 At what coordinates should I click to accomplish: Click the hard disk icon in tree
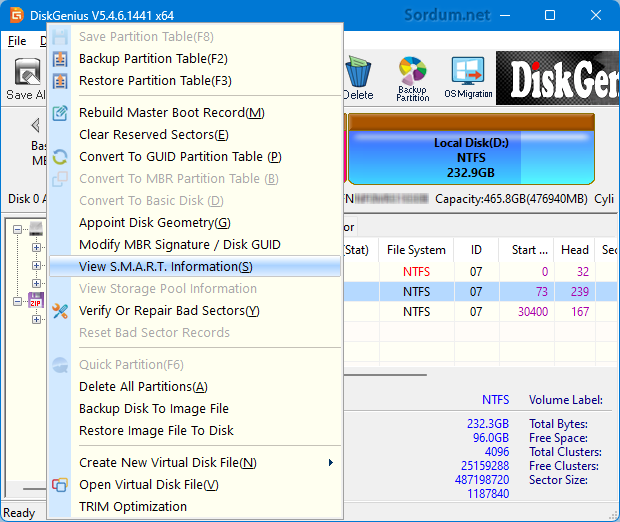[x=36, y=229]
